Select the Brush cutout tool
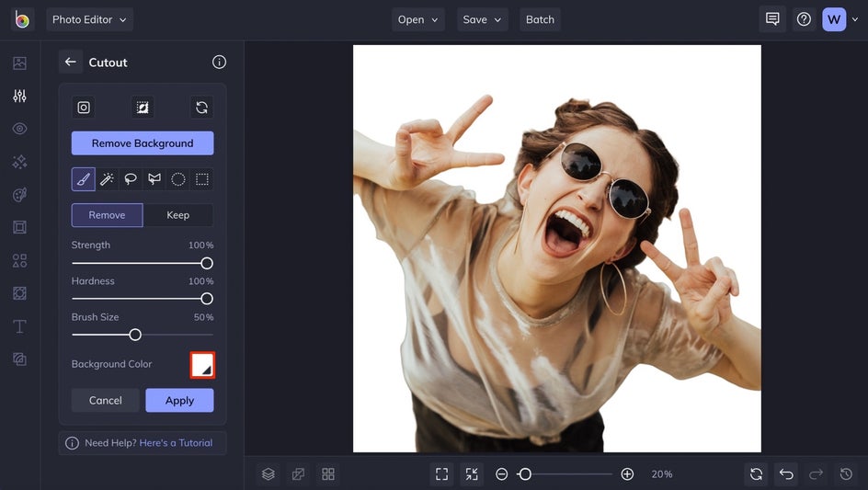 (x=83, y=179)
